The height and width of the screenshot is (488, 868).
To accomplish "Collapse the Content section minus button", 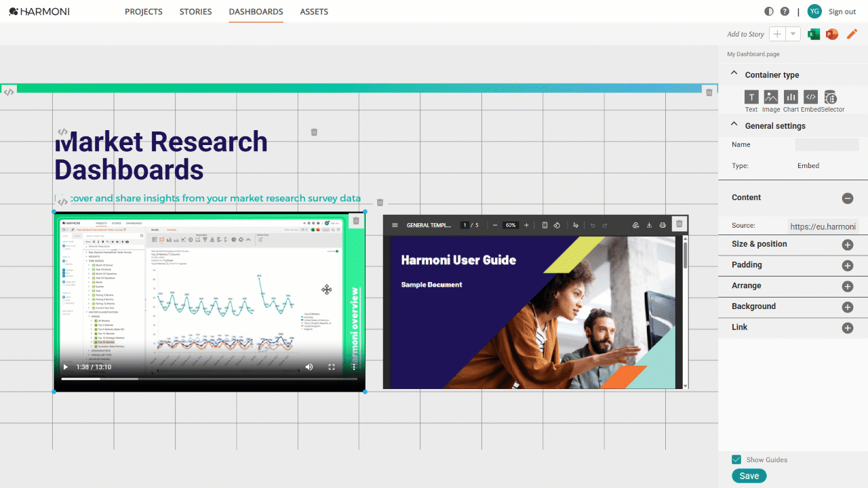I will pyautogui.click(x=848, y=198).
